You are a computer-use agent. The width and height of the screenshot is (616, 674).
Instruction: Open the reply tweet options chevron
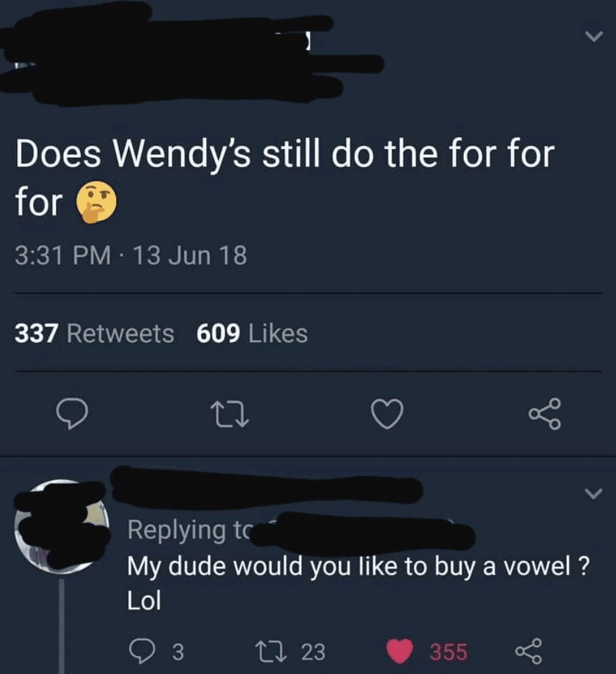(594, 493)
